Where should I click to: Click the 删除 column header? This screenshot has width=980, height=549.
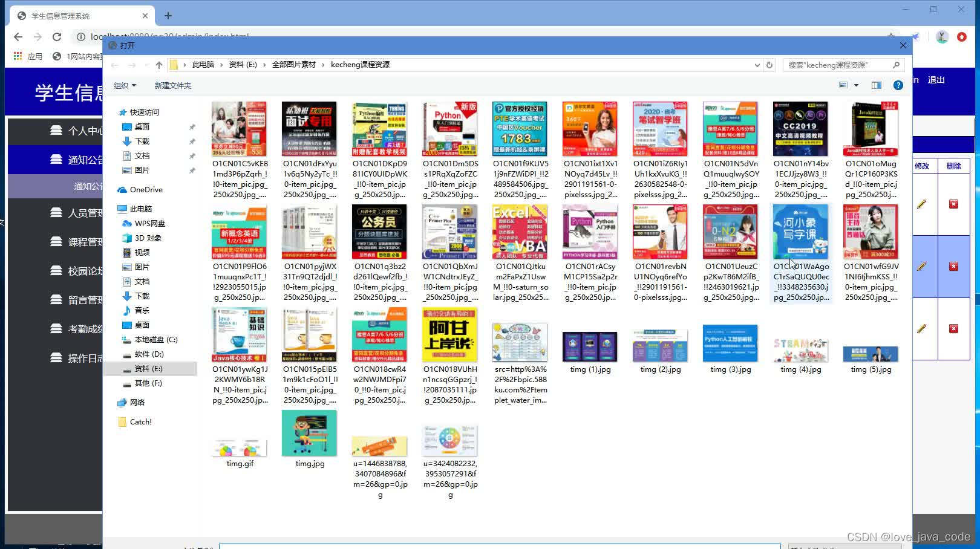954,166
